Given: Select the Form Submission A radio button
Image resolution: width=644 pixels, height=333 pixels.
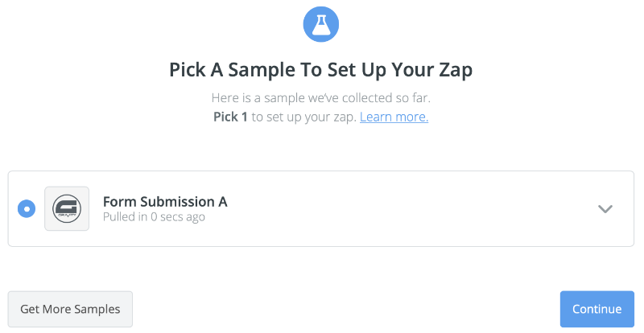Looking at the screenshot, I should point(27,208).
